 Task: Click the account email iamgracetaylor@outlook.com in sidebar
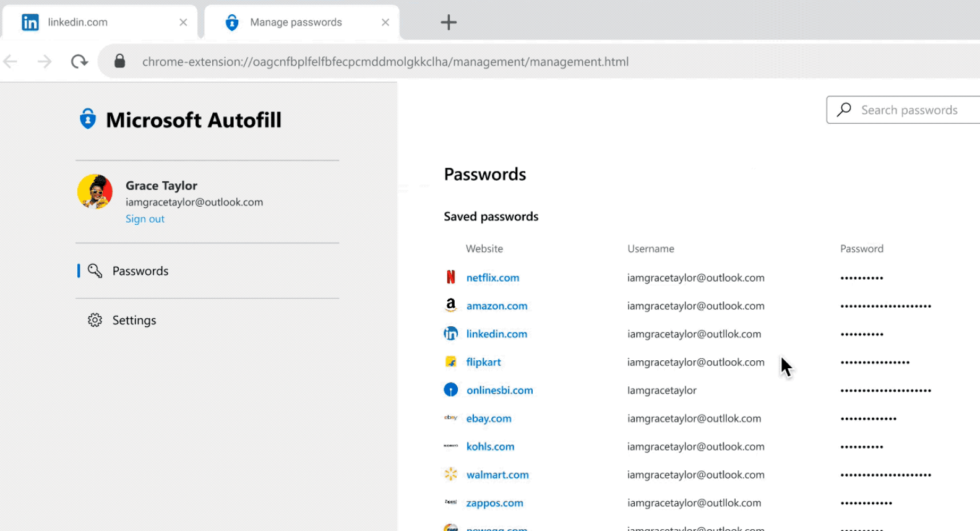(x=194, y=202)
